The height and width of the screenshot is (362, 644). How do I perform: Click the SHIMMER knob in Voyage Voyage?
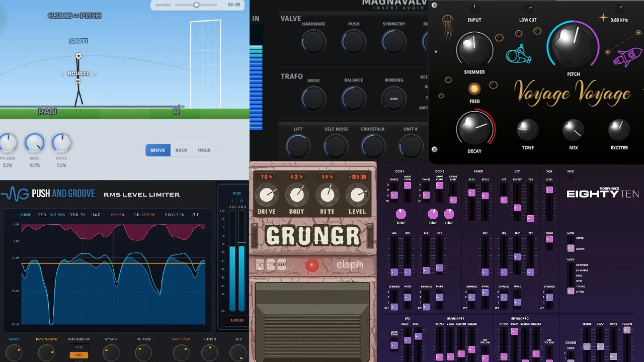[x=474, y=49]
